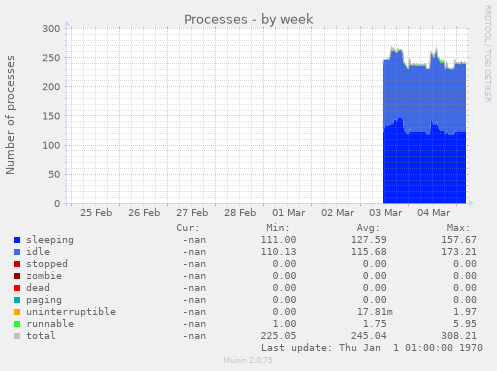Click the 'Cur:' column header
The width and height of the screenshot is (497, 371).
point(188,228)
